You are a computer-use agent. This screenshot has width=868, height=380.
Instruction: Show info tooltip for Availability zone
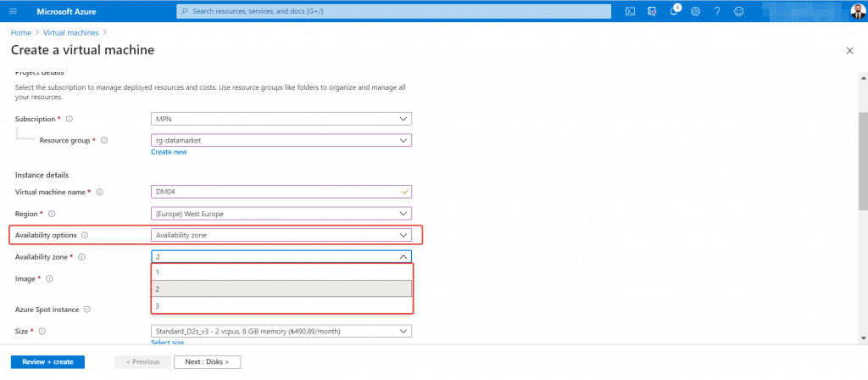pyautogui.click(x=81, y=257)
